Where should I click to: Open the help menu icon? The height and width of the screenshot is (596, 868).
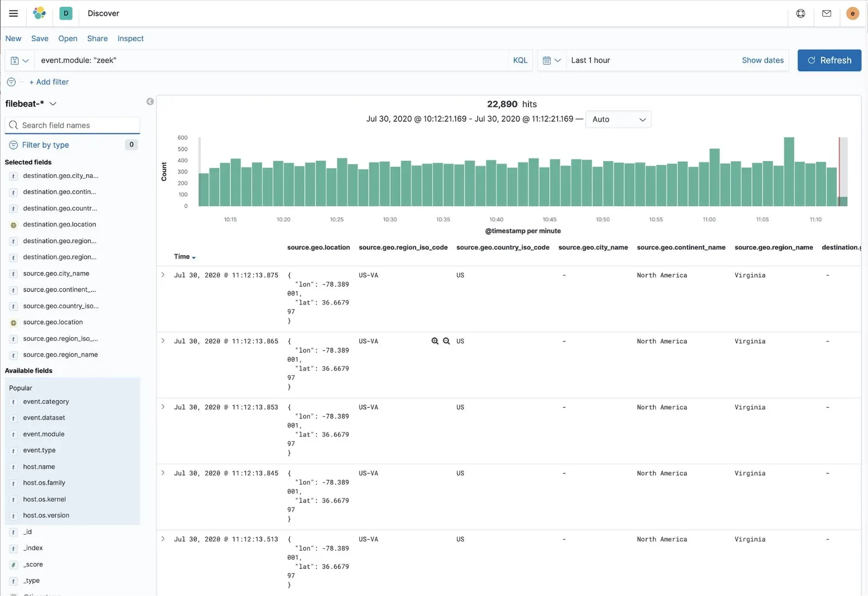point(801,14)
